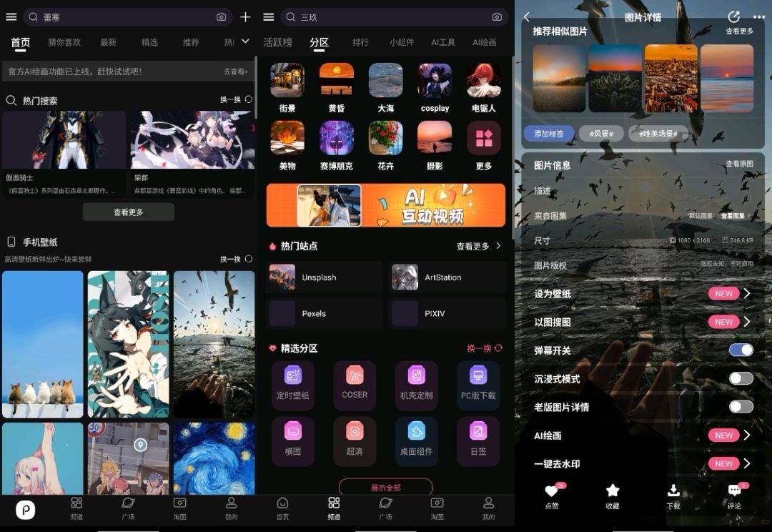Enable the 老版图片详情 switch
Image resolution: width=772 pixels, height=532 pixels.
click(x=741, y=406)
